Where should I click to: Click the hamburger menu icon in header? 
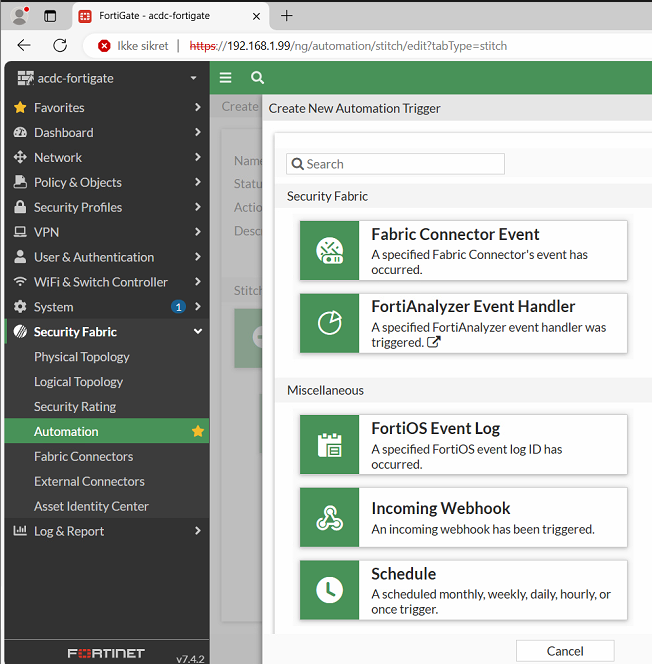pyautogui.click(x=226, y=78)
